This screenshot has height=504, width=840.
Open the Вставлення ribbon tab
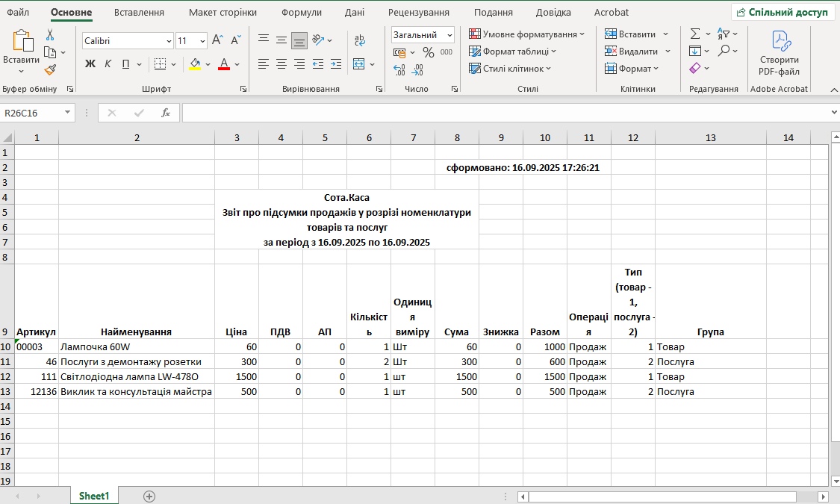coord(139,13)
